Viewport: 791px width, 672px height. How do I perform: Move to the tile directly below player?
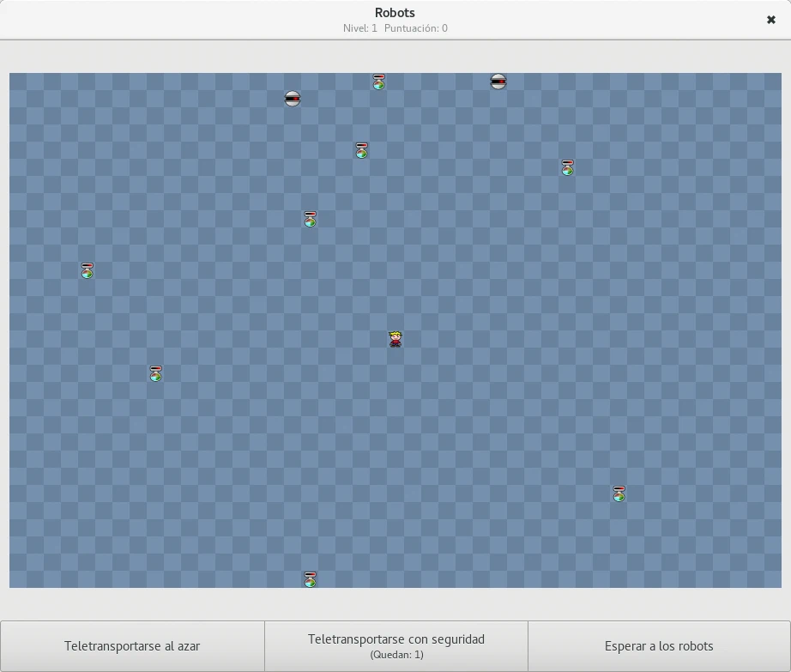click(x=395, y=356)
